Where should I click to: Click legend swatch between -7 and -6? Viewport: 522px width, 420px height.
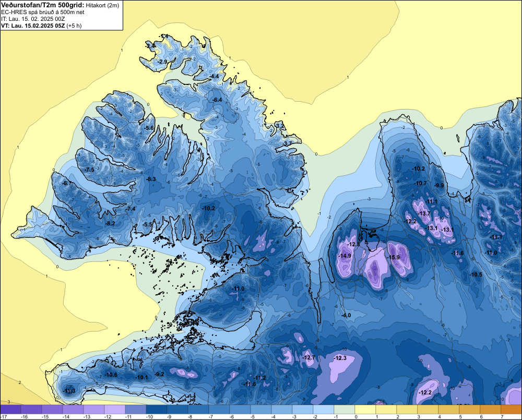219,410
